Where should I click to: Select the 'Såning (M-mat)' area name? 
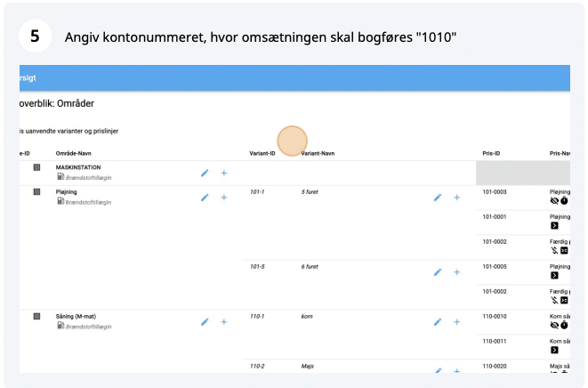point(76,316)
